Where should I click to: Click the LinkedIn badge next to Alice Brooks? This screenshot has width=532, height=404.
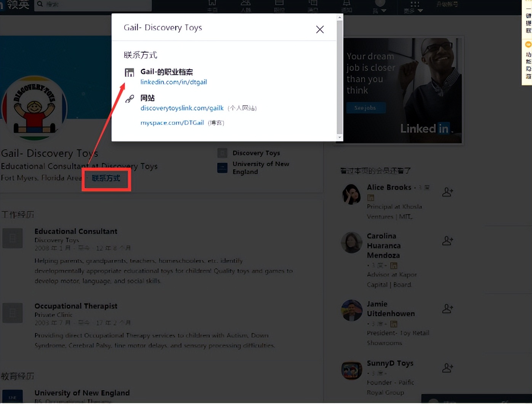click(x=370, y=197)
